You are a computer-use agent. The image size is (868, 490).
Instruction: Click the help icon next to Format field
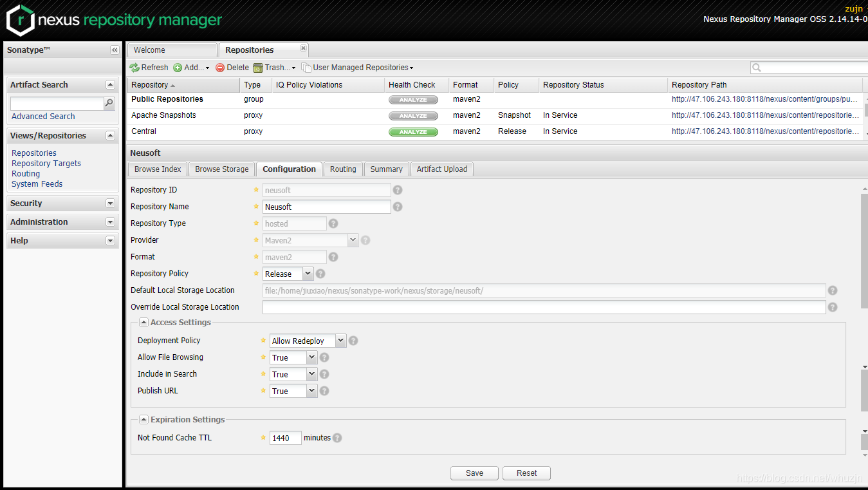333,257
